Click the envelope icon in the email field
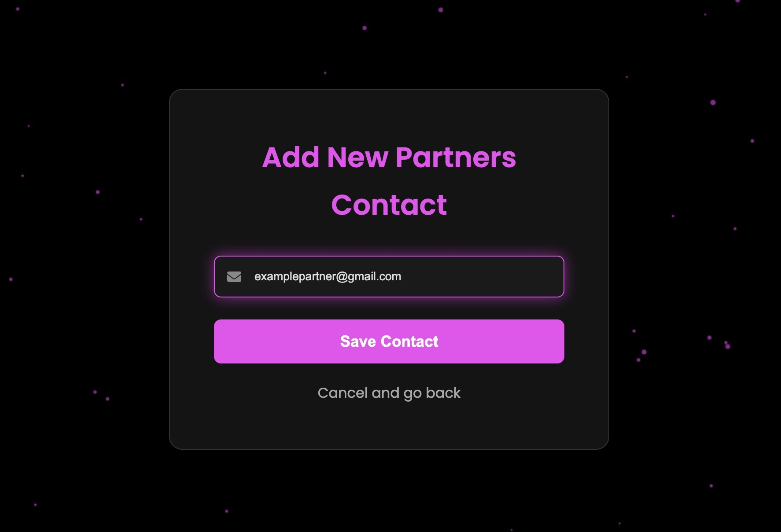This screenshot has width=781, height=532. 234,277
